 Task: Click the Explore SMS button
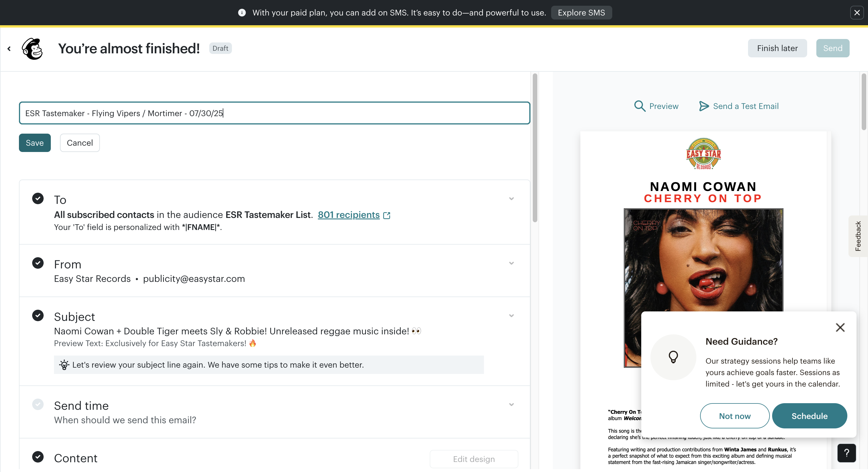point(581,13)
